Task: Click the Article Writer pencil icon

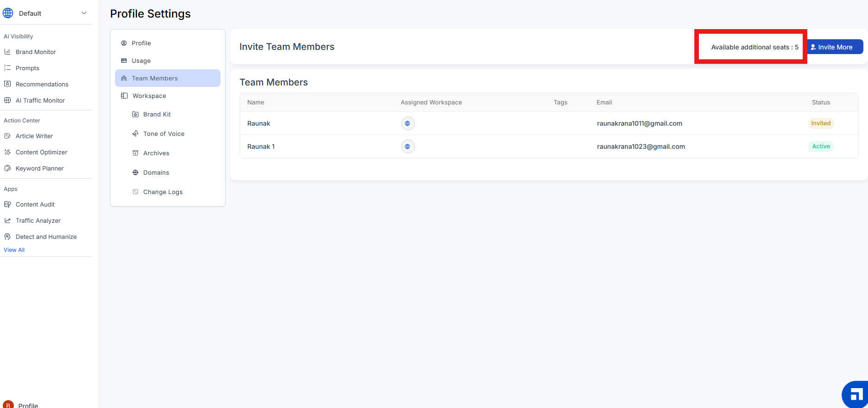Action: point(7,136)
